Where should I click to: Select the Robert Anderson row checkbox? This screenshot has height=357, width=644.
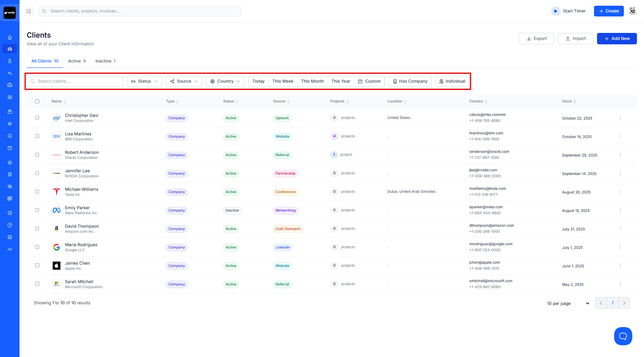[37, 155]
